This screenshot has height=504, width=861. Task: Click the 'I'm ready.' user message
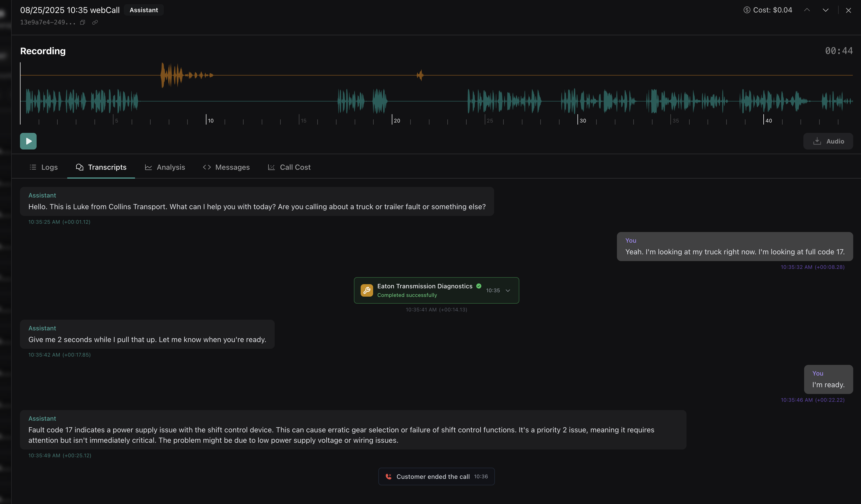[829, 379]
